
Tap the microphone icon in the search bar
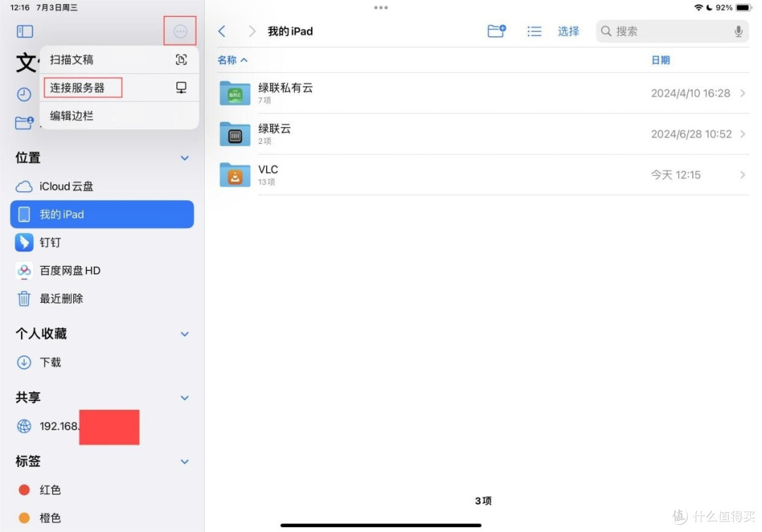(739, 31)
